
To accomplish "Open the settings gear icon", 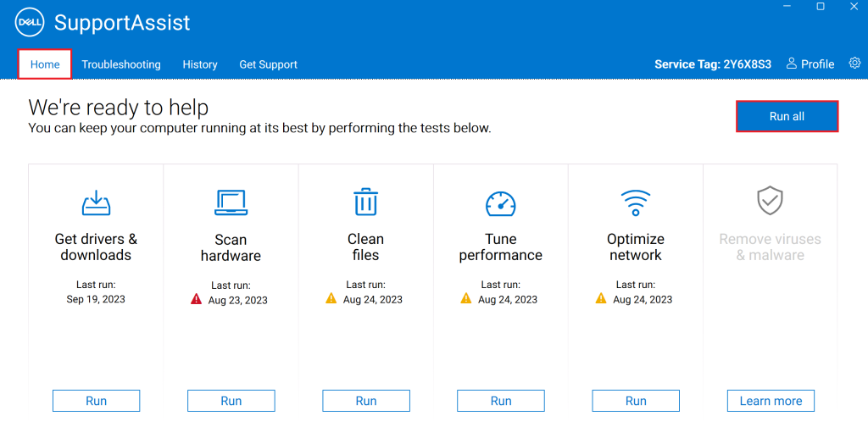I will (x=854, y=63).
